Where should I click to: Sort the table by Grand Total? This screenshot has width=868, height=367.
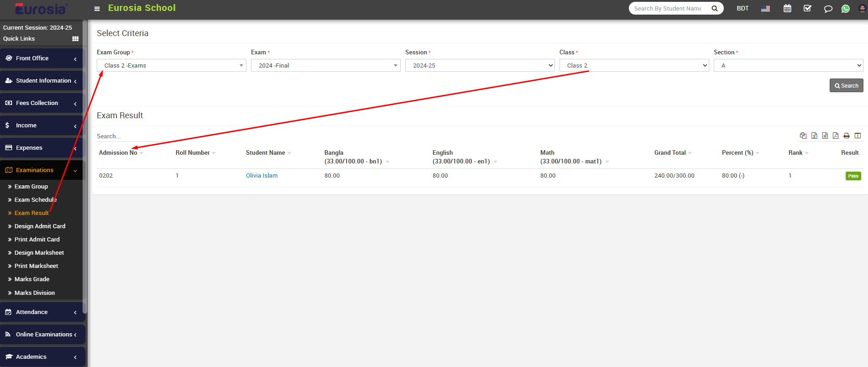pyautogui.click(x=670, y=153)
